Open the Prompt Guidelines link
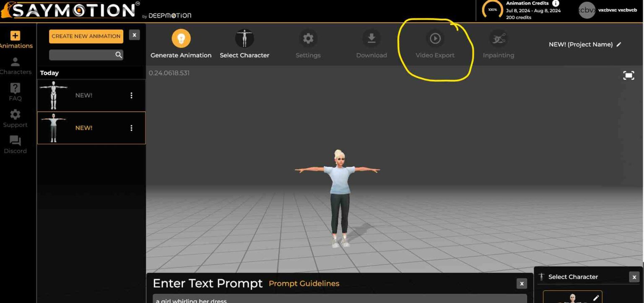Screen dimensions: 644x303 [x=304, y=284]
